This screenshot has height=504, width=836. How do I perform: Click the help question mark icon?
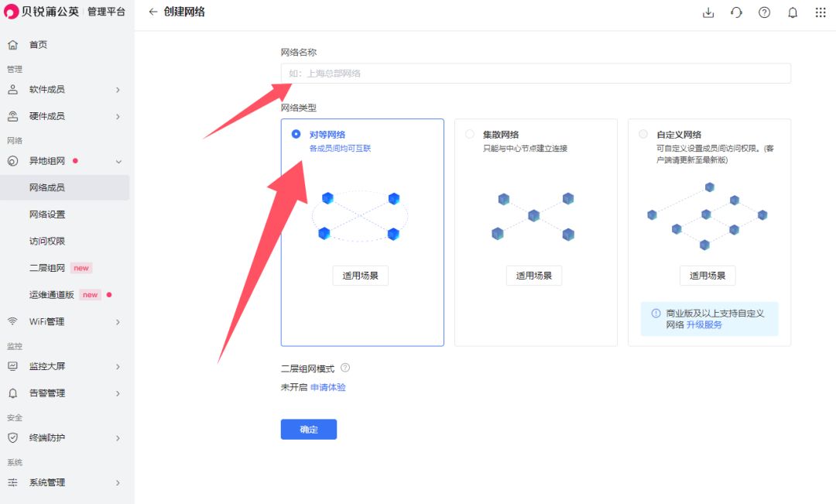point(764,12)
